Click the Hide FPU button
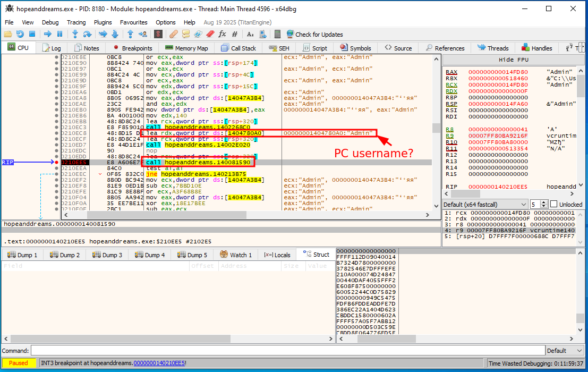This screenshot has width=588, height=372. (x=513, y=60)
